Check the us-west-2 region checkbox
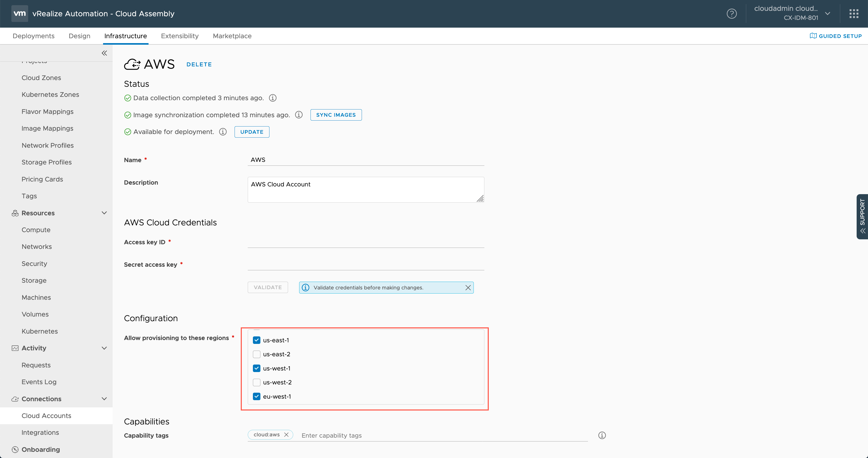Image resolution: width=868 pixels, height=458 pixels. click(x=257, y=382)
